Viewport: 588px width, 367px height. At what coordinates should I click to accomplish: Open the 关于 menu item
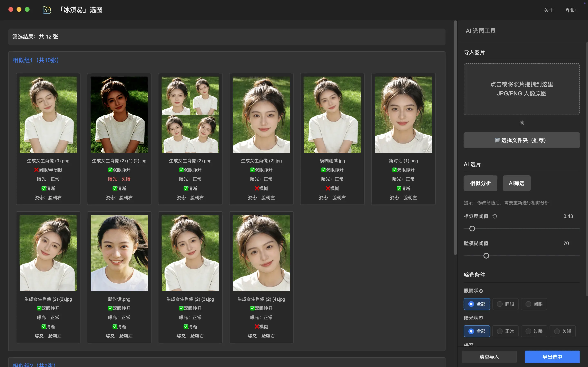point(548,10)
